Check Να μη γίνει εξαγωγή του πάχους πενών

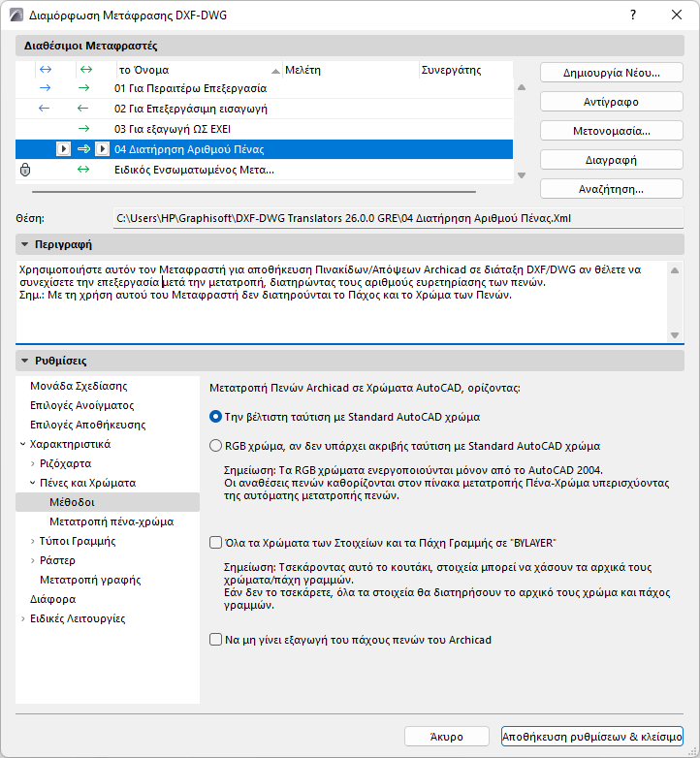[x=215, y=640]
